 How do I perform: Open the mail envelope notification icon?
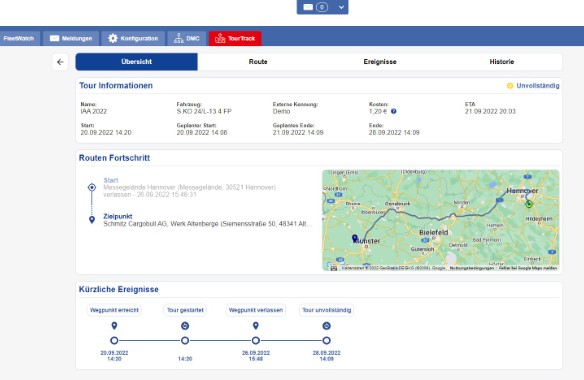coord(308,7)
